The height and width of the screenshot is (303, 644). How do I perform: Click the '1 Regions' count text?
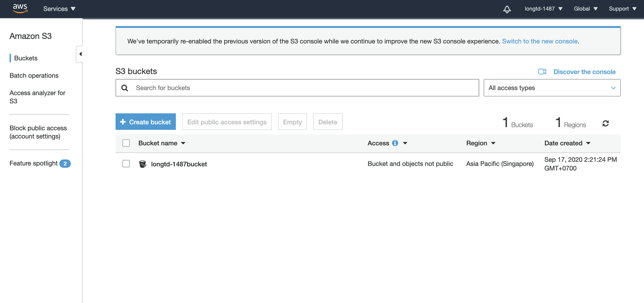pos(571,123)
